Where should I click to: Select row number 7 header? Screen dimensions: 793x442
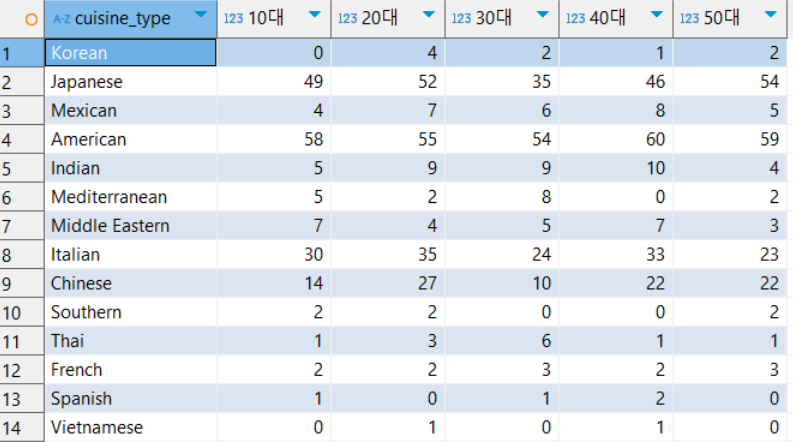22,226
